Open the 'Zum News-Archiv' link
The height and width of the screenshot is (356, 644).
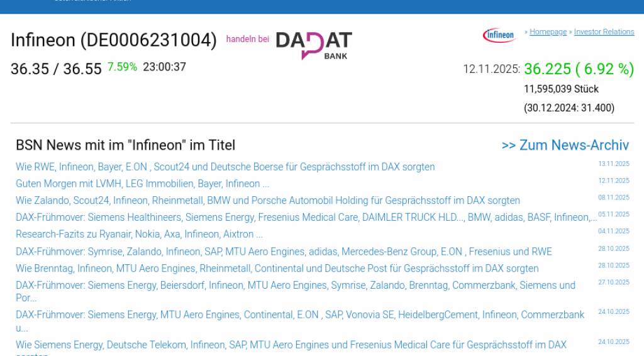565,145
